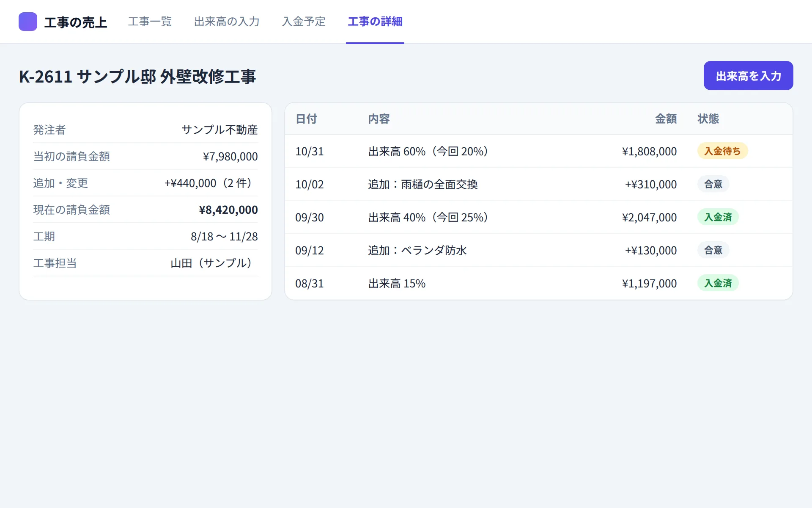
Task: Click the 10/31 date cell
Action: click(310, 151)
